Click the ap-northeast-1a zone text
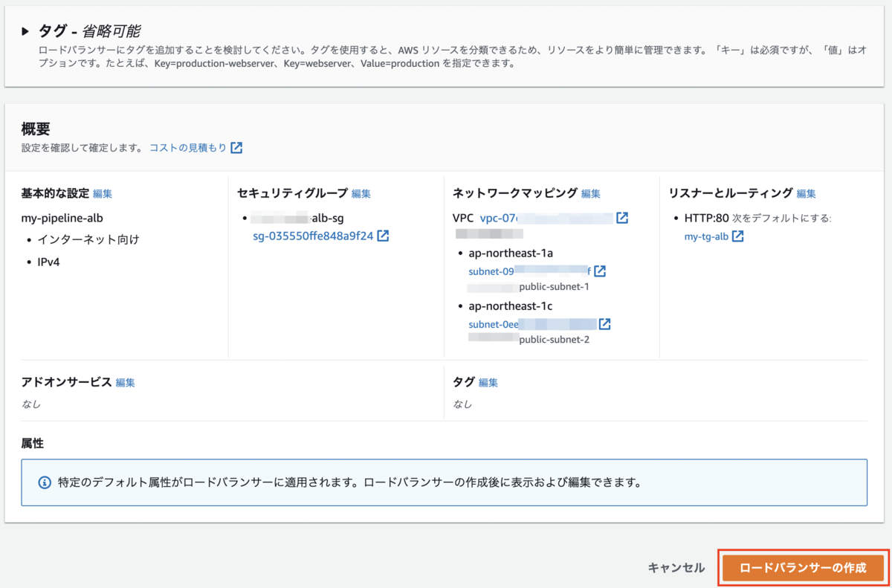Screen dimensions: 892x588 pyautogui.click(x=511, y=253)
